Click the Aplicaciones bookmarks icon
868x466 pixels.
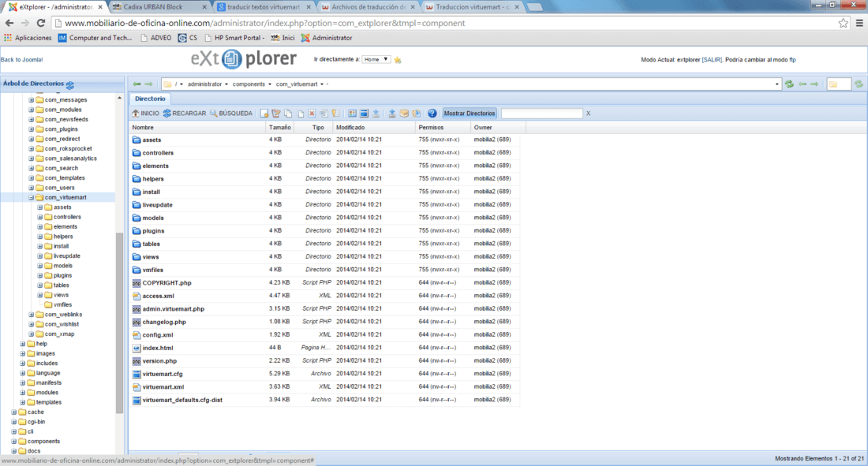(x=8, y=38)
